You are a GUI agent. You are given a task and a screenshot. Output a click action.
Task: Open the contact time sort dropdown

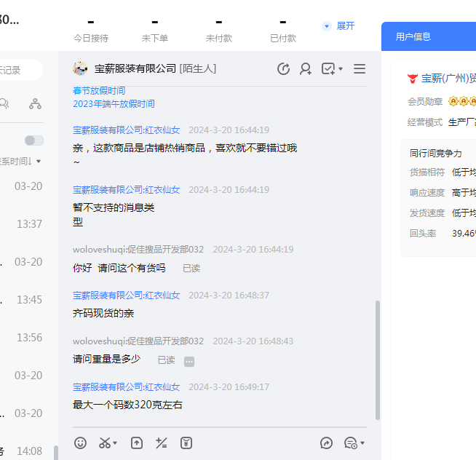click(x=22, y=161)
